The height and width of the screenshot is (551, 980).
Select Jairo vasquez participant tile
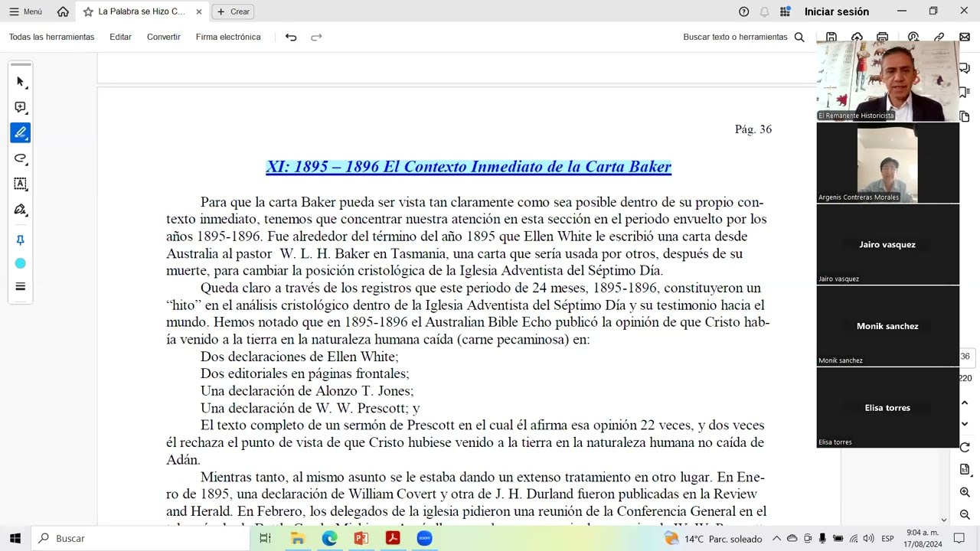coord(888,244)
